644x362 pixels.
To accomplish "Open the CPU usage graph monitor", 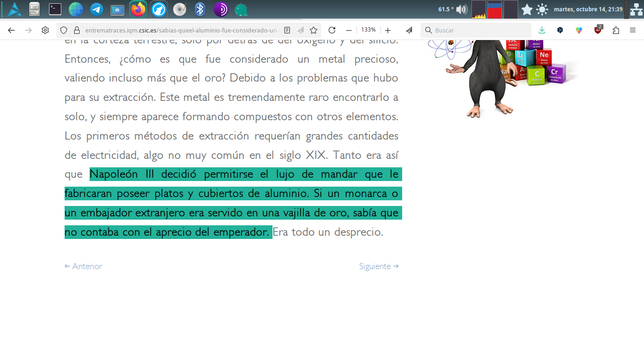I will pyautogui.click(x=479, y=9).
